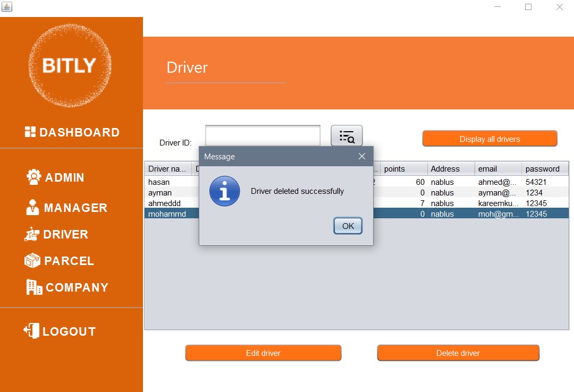
Task: Navigate to the COMPANY section
Action: (x=77, y=287)
